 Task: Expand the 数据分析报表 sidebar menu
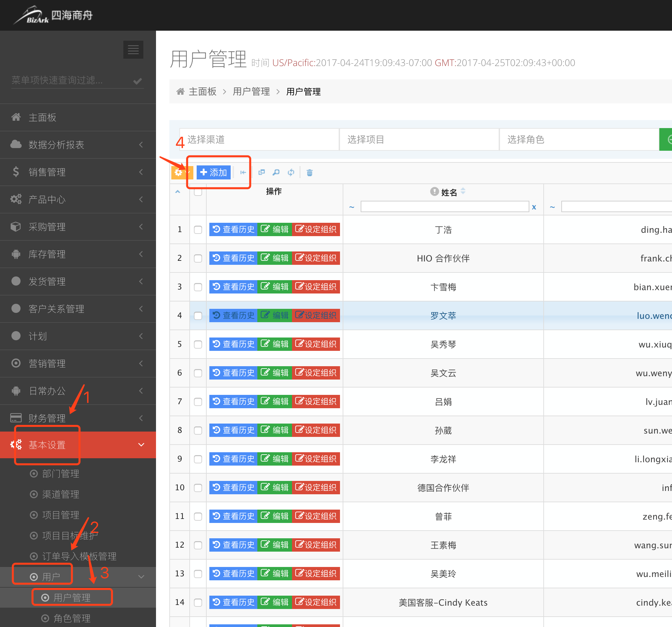[x=78, y=145]
